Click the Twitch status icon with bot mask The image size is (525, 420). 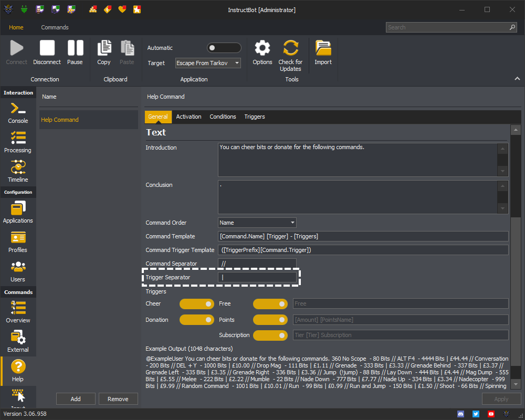coord(55,9)
